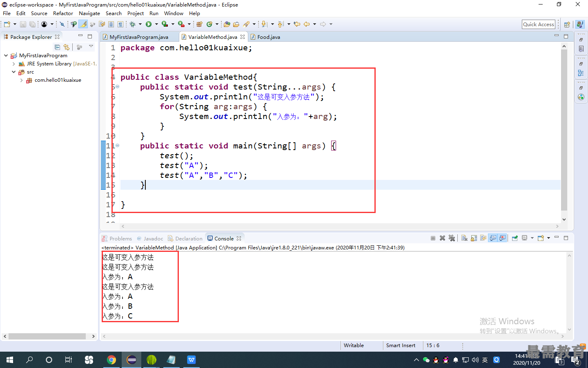The image size is (588, 368).
Task: Collapse the MyFirstJavaProgram project node
Action: pos(6,55)
